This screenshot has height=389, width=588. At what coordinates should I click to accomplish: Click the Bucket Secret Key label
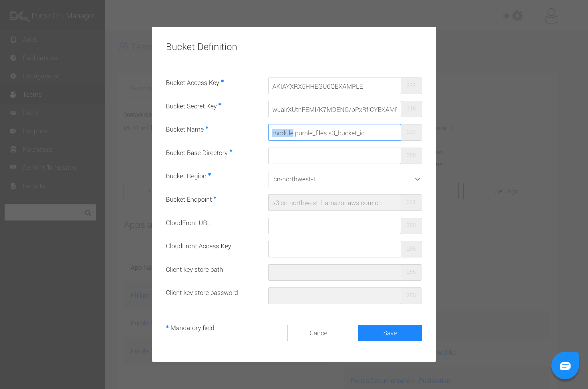click(191, 106)
